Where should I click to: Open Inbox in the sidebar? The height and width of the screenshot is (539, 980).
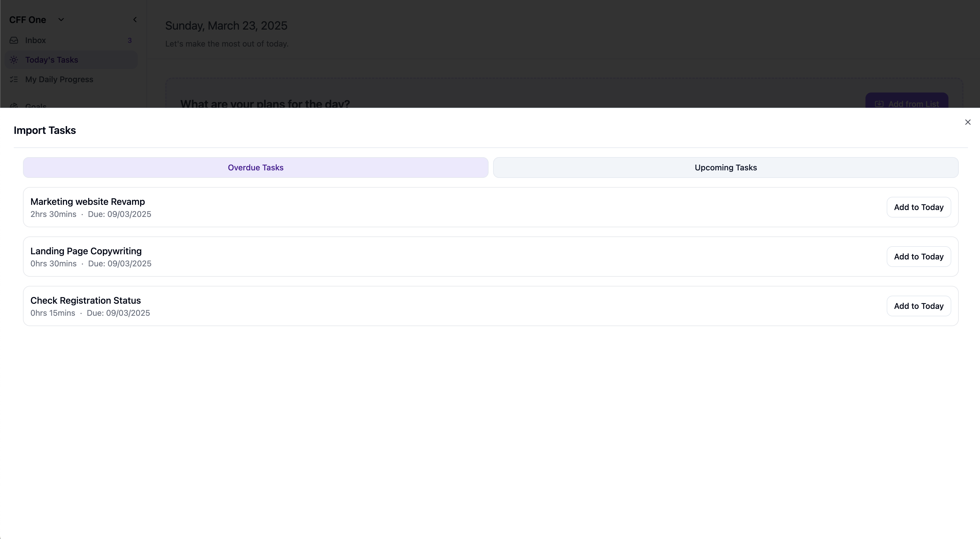point(71,40)
